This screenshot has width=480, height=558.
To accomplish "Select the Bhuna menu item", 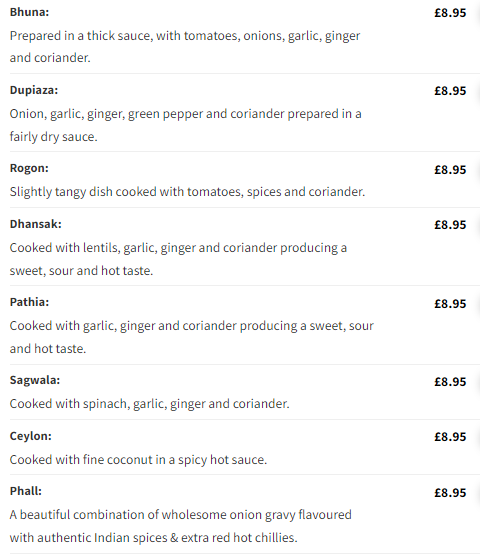I will point(29,12).
